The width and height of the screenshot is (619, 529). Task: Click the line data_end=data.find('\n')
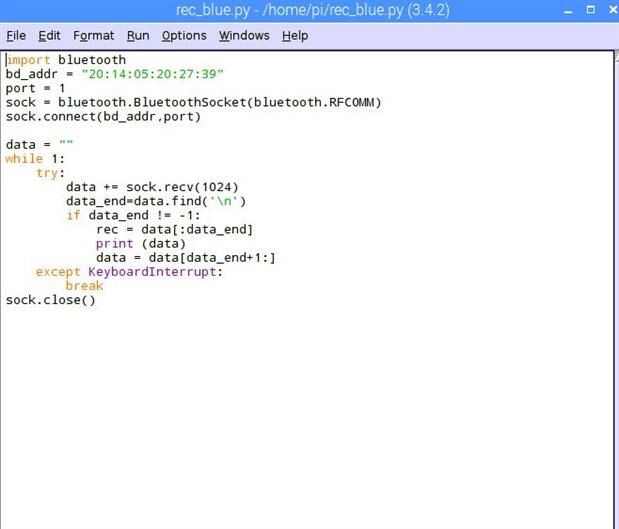[x=156, y=201]
